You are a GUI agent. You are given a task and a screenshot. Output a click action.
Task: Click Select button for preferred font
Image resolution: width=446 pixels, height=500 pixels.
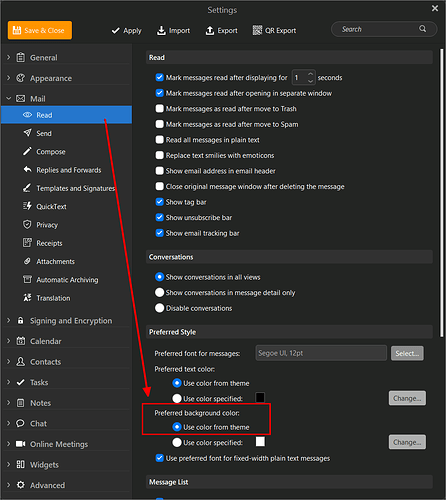407,353
